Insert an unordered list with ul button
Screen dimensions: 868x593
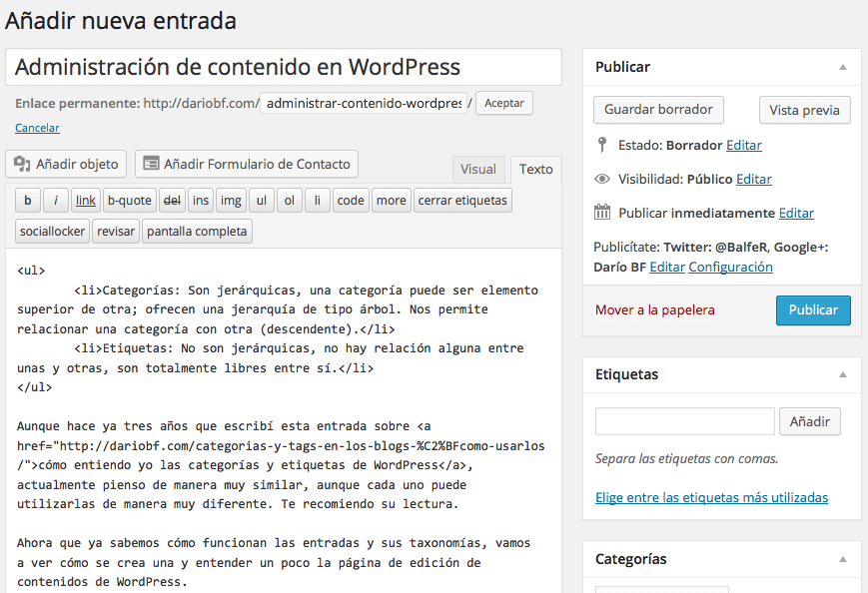(x=262, y=201)
